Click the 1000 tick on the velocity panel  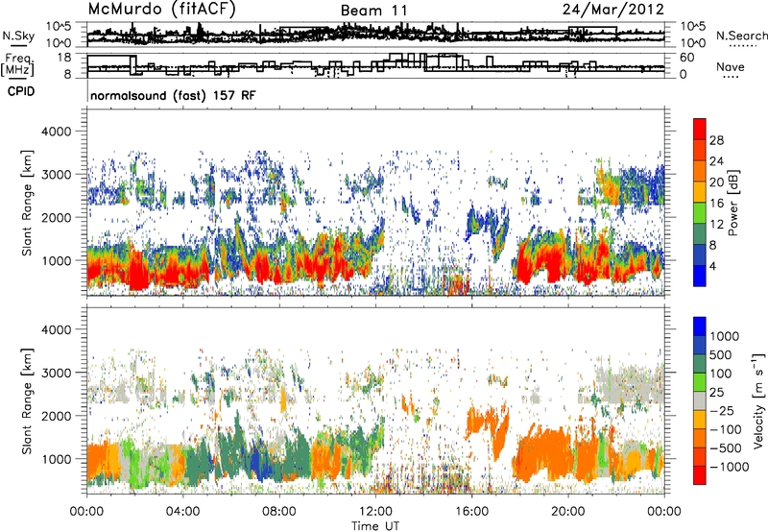(57, 459)
